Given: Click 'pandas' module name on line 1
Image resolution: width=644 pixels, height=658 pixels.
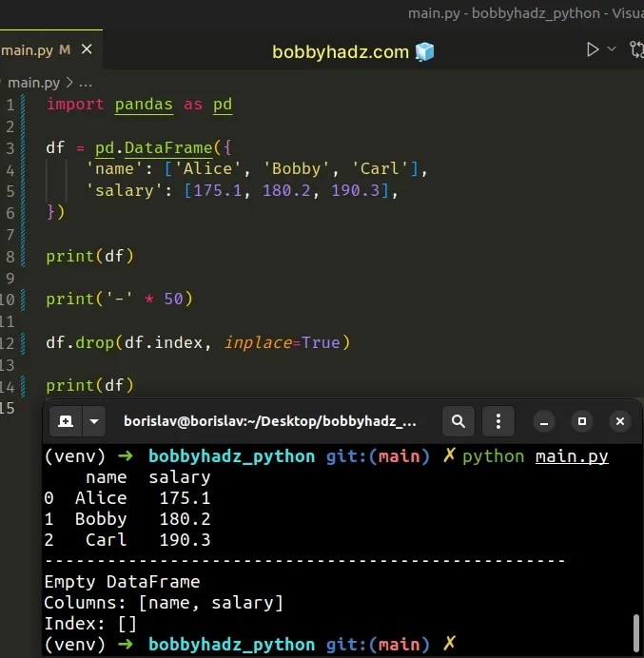Looking at the screenshot, I should 144,105.
